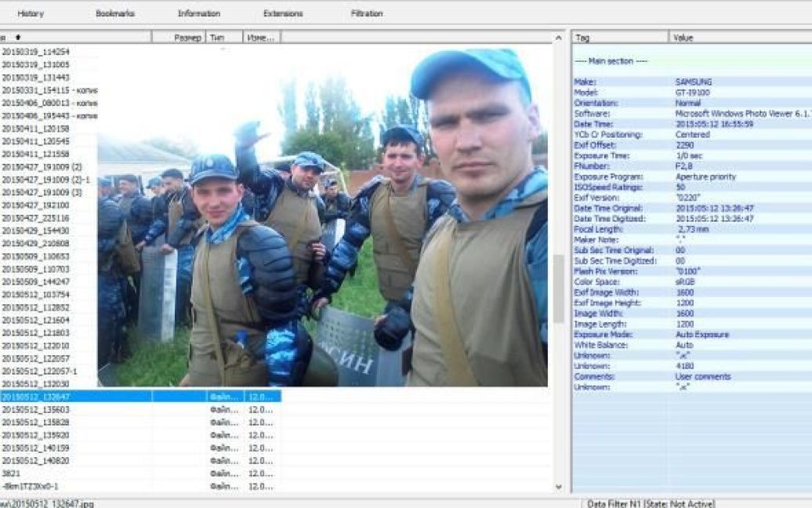Viewport: 812px width, 508px height.
Task: Select the file named 3821
Action: point(11,474)
